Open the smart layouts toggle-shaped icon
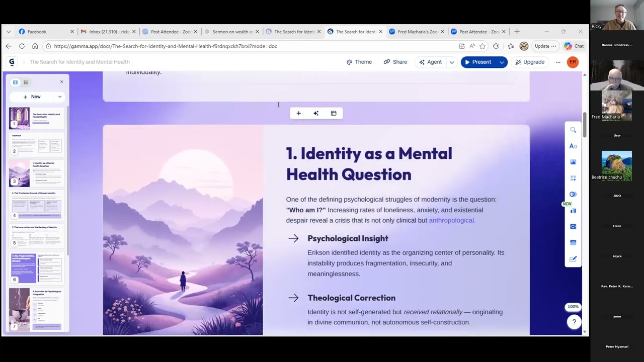 [573, 195]
